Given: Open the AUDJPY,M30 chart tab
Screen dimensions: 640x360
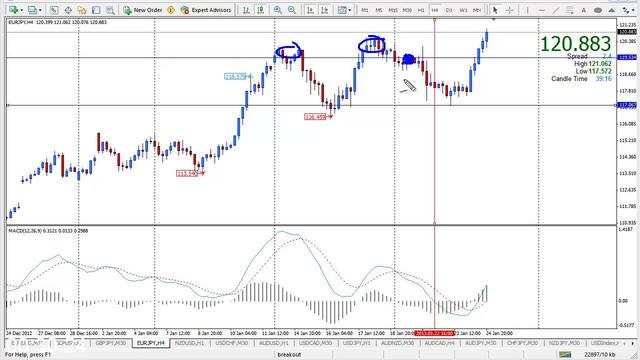Looking at the screenshot, I should [x=481, y=343].
